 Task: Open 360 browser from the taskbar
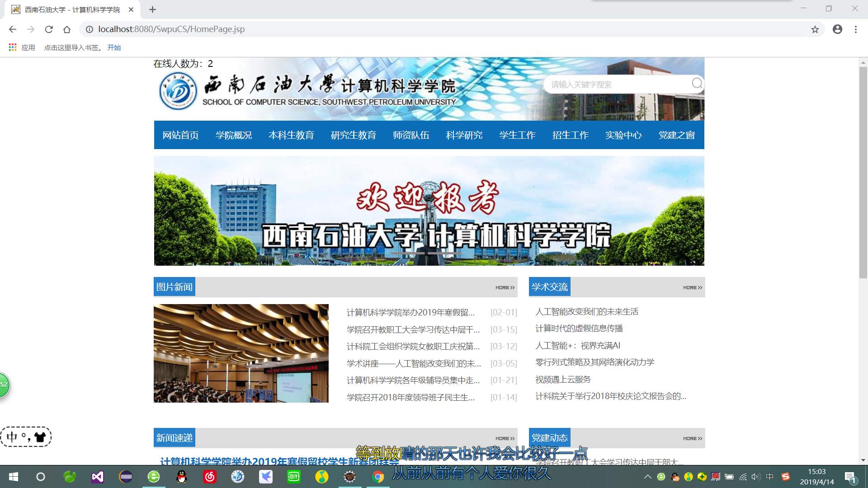(x=154, y=477)
